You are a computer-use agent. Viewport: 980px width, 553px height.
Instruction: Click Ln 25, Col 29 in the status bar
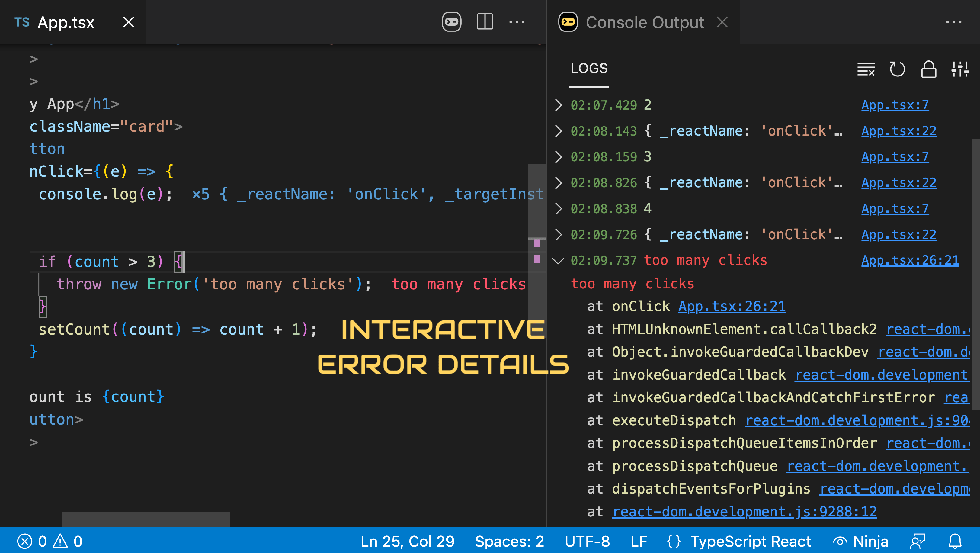pos(408,541)
